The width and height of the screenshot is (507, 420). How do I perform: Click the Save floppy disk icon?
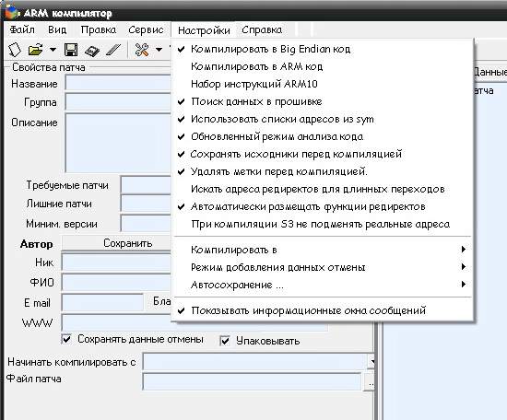coord(71,50)
